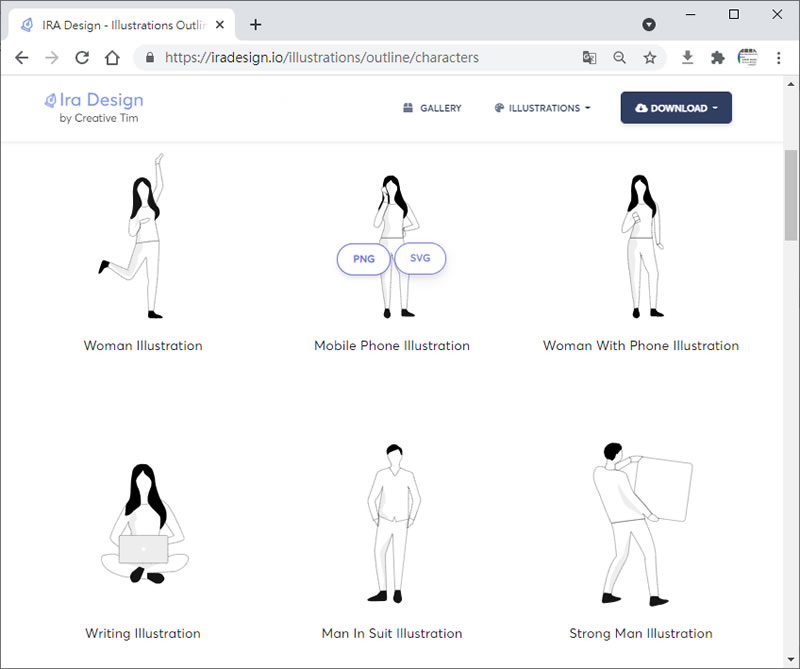Click the vertical page scrollbar thumb
This screenshot has width=800, height=669.
[791, 195]
